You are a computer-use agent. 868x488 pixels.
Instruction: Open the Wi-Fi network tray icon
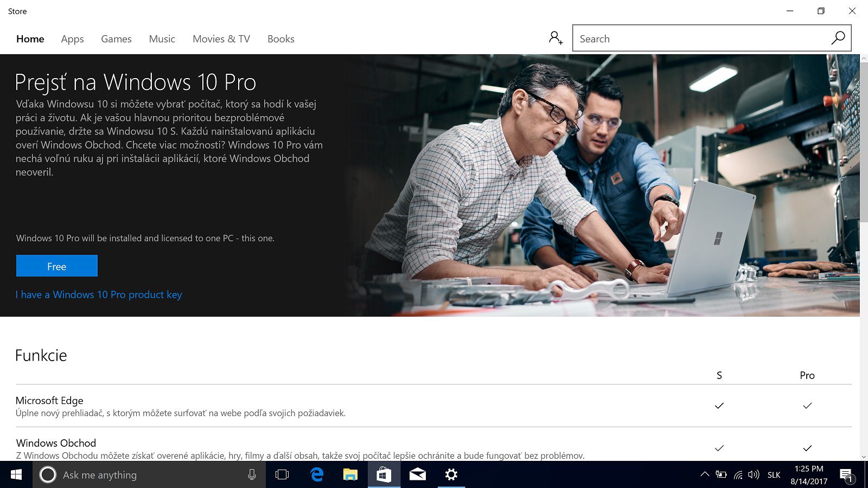coord(738,474)
